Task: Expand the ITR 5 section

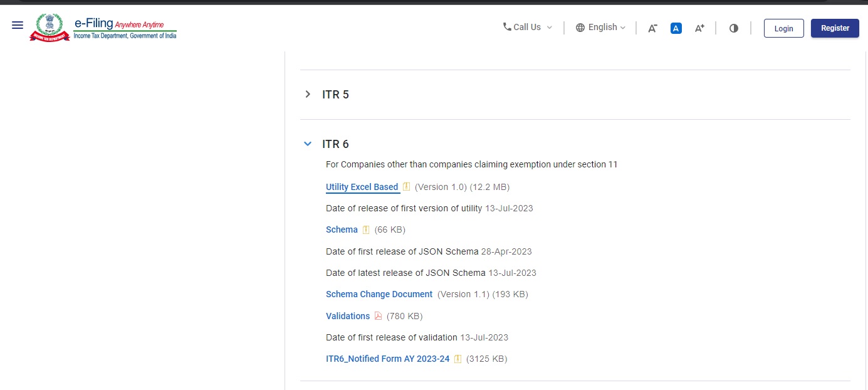Action: (307, 94)
